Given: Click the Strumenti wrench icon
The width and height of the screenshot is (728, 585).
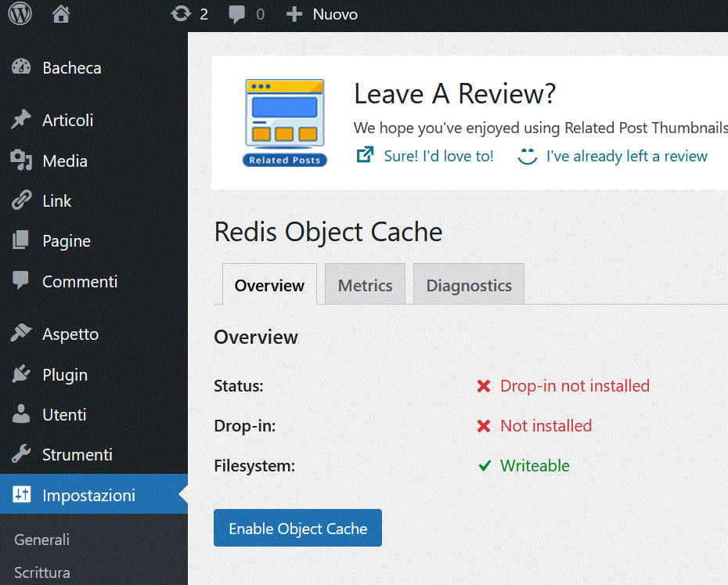Looking at the screenshot, I should tap(21, 453).
